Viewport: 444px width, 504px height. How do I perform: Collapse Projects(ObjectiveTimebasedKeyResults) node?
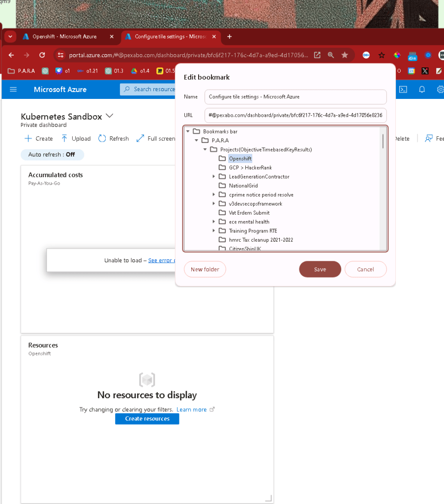205,150
